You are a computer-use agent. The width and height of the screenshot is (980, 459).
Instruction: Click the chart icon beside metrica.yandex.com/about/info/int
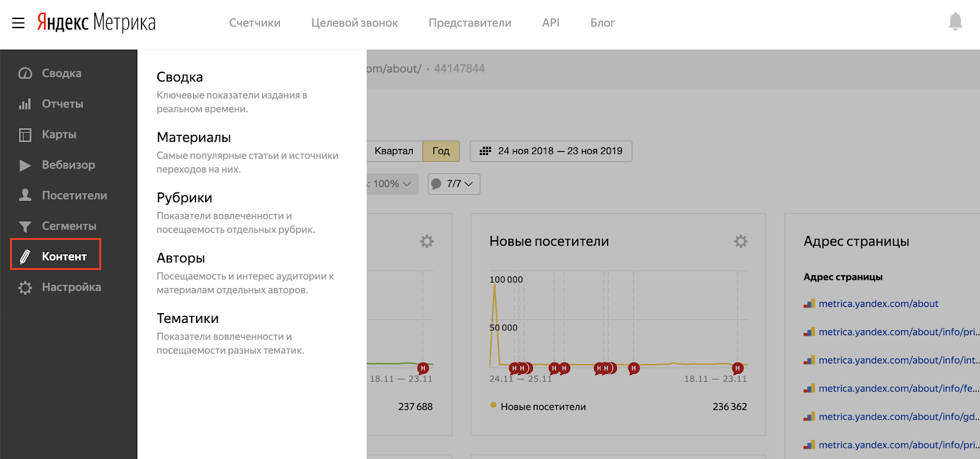coord(809,360)
